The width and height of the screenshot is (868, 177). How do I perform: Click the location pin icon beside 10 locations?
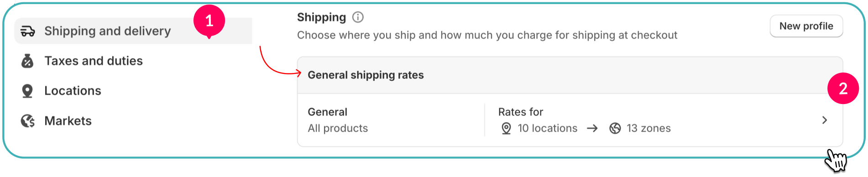(506, 128)
